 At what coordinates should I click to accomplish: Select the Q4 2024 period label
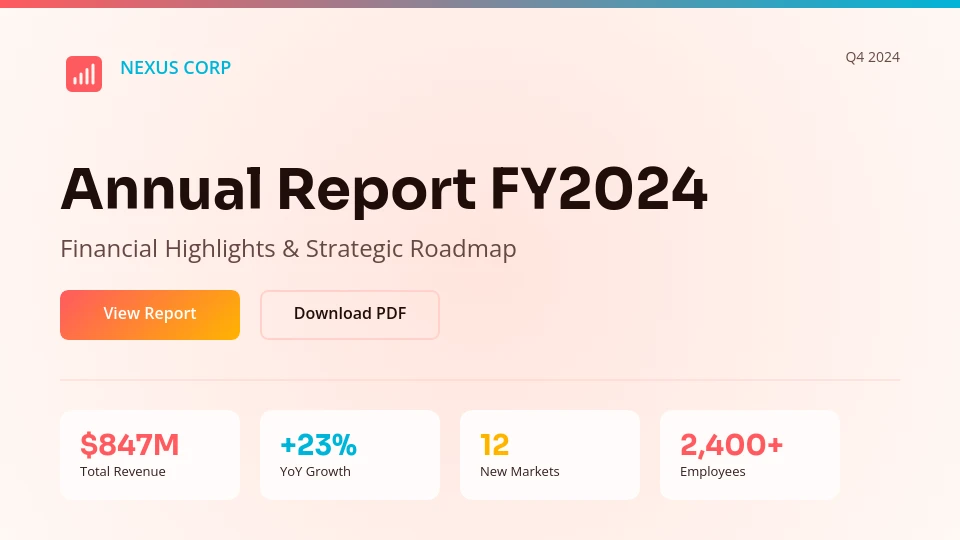pyautogui.click(x=872, y=57)
